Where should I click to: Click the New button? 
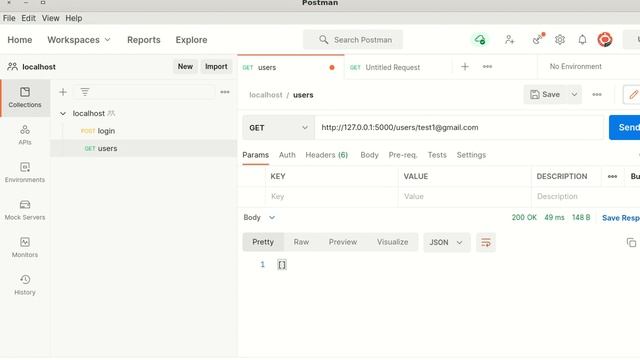(185, 67)
